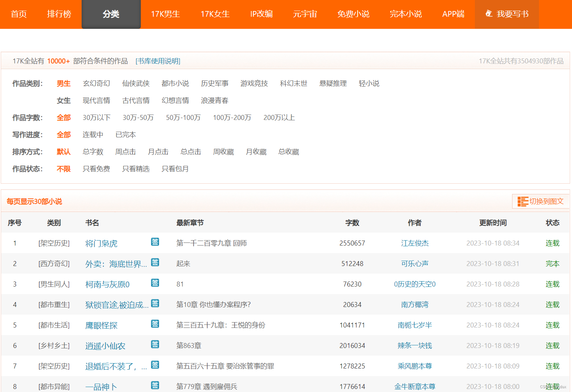Select the 30万-50万 word count filter
Screen dimensions: 572x392
tap(138, 118)
